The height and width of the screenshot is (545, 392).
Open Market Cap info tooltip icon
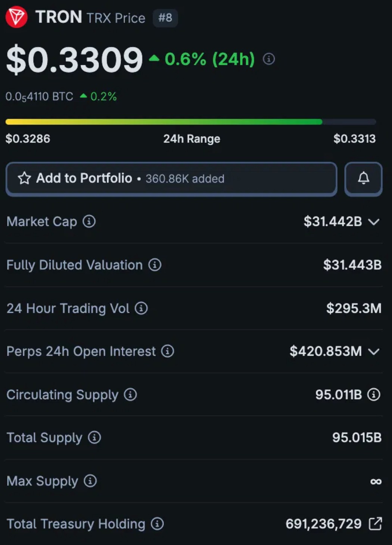[x=89, y=221]
